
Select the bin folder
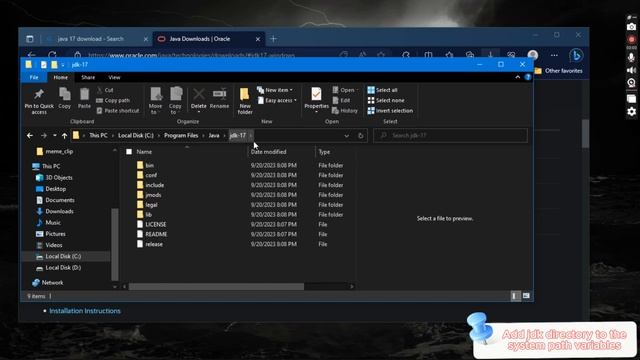click(x=149, y=165)
